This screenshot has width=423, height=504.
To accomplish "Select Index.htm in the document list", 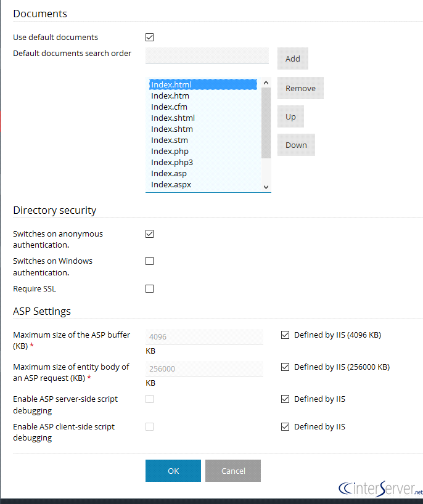I will (203, 96).
